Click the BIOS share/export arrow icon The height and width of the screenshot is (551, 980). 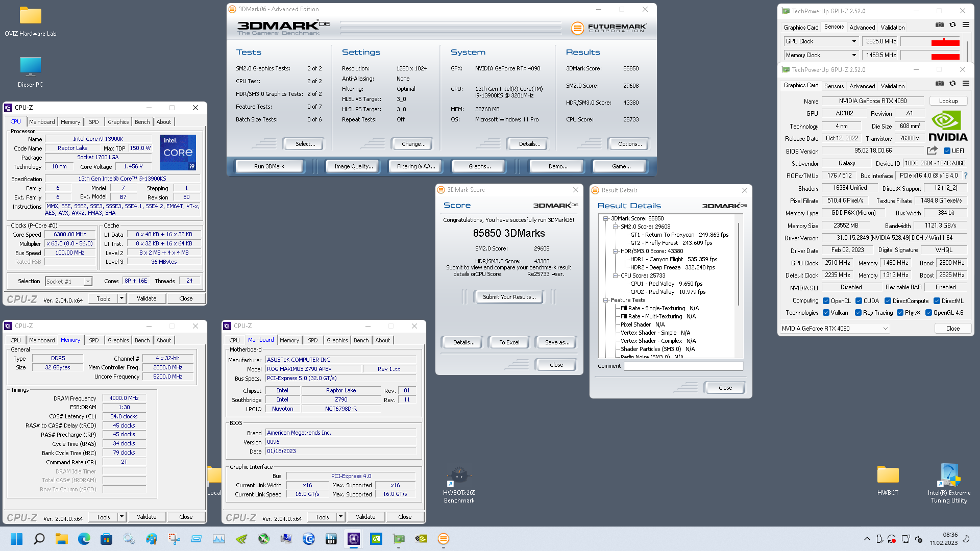[x=932, y=151]
